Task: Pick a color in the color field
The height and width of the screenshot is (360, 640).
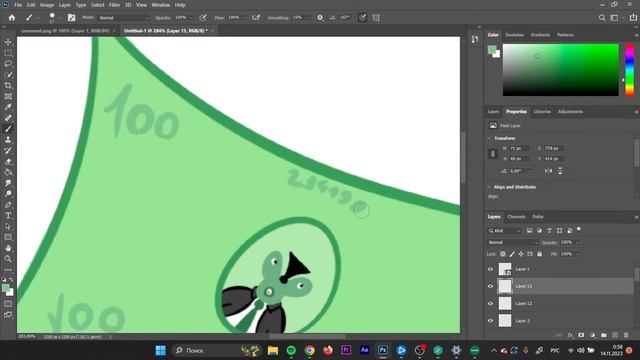Action: tap(560, 70)
